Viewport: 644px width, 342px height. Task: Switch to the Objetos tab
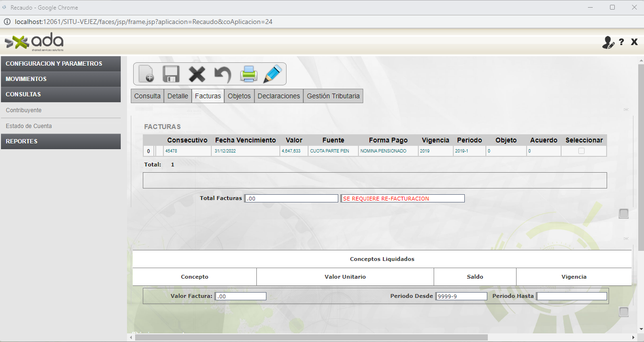tap(239, 96)
